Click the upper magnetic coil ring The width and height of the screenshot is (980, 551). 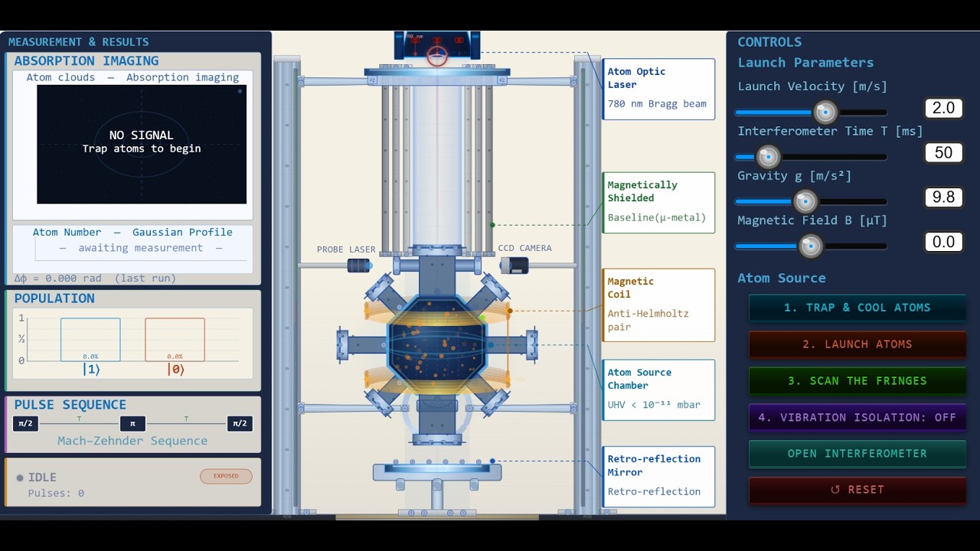tap(437, 311)
